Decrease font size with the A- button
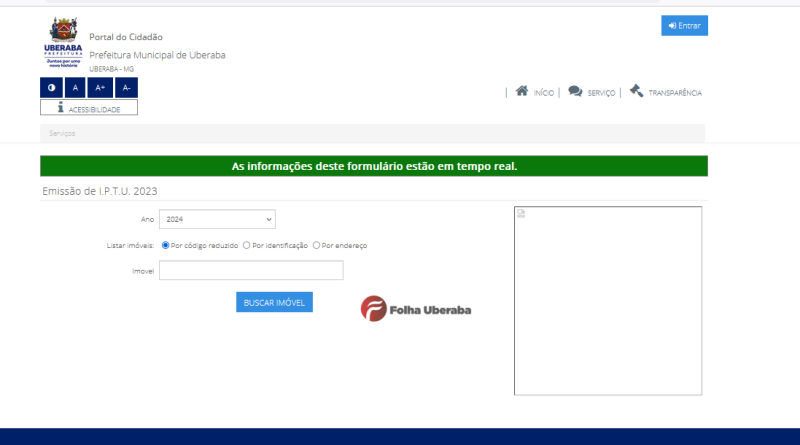 click(x=126, y=88)
